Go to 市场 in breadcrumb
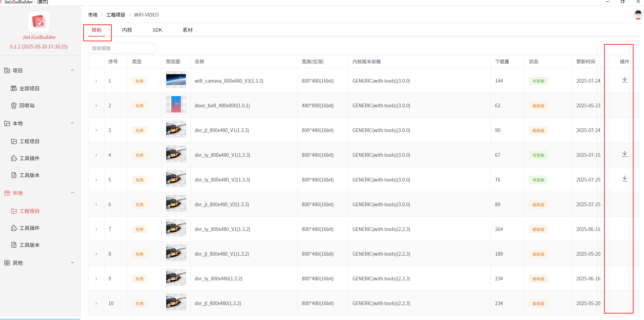Screen dimensions: 644x320 tap(93, 15)
